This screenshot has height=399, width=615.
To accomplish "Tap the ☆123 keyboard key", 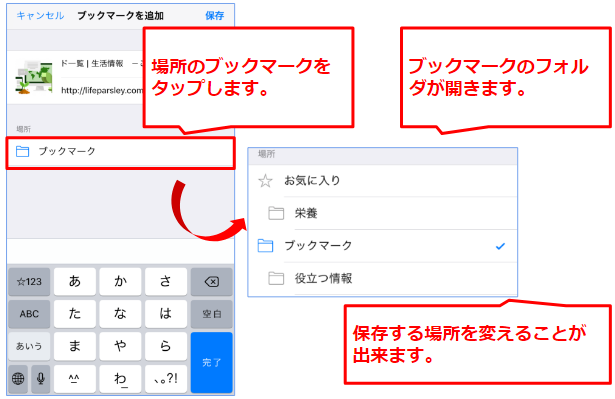I will pos(29,282).
